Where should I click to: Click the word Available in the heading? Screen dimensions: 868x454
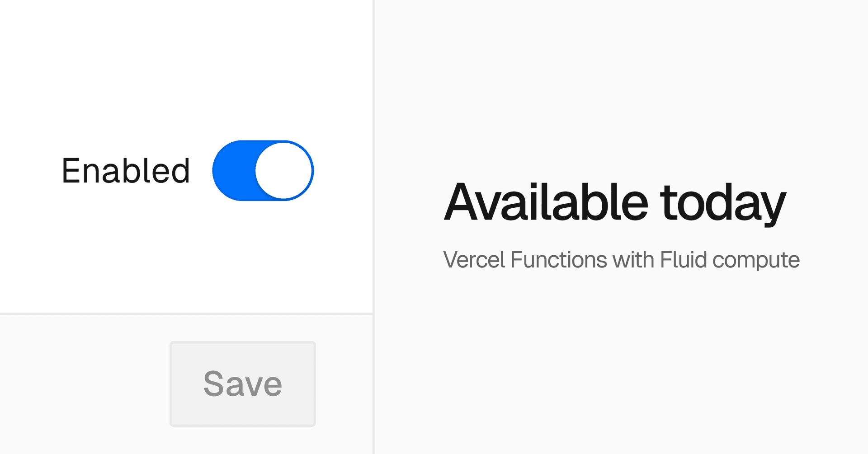[x=546, y=202]
